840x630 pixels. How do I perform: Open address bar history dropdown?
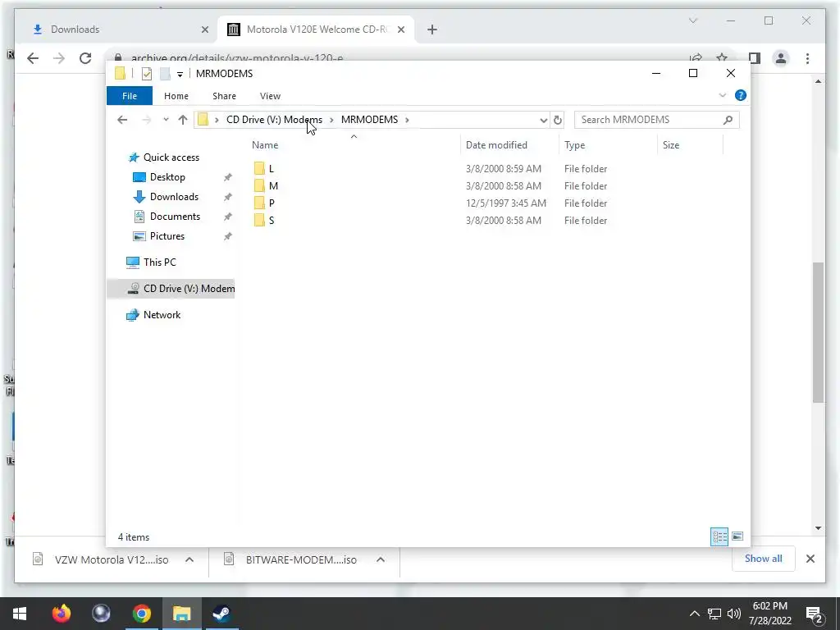click(x=543, y=120)
